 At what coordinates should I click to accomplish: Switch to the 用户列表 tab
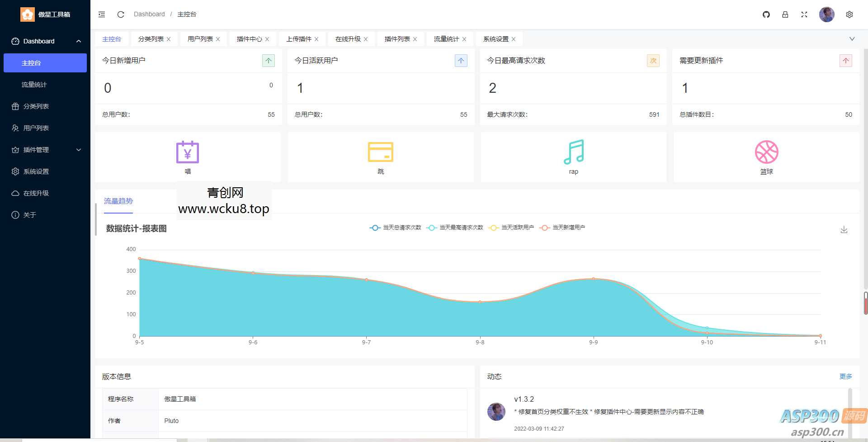(x=199, y=38)
